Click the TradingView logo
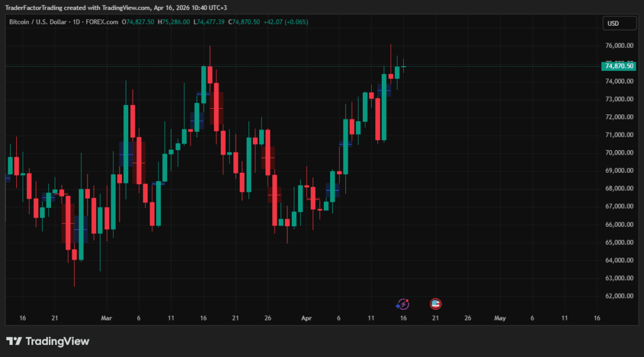 coord(48,341)
